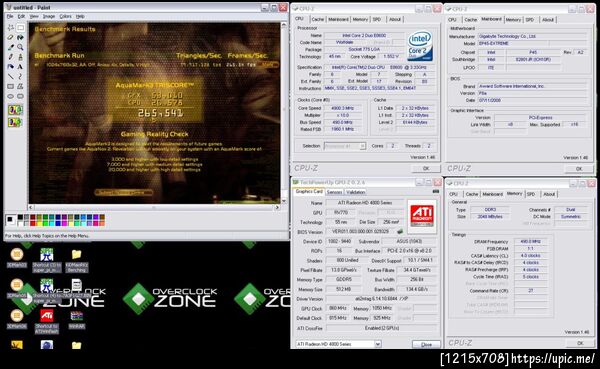Screen dimensions: 600x369
Task: Open the Sensors tab in GPU-Z
Action: tap(334, 192)
